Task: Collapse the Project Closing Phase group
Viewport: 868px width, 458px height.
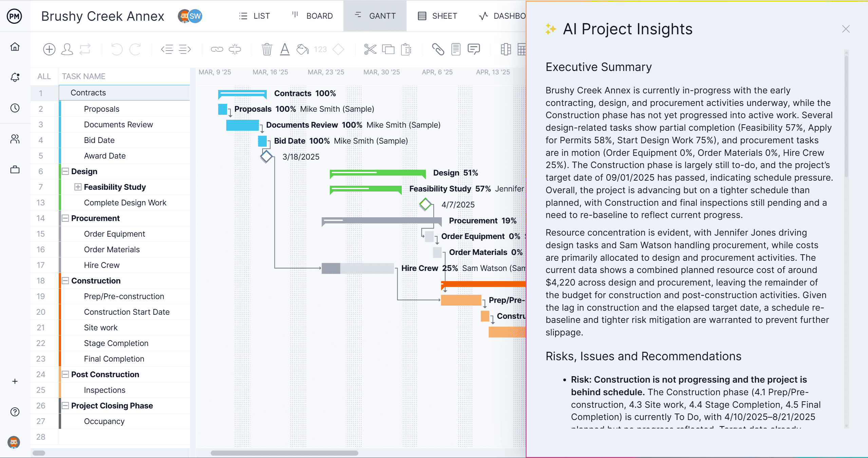Action: click(65, 406)
